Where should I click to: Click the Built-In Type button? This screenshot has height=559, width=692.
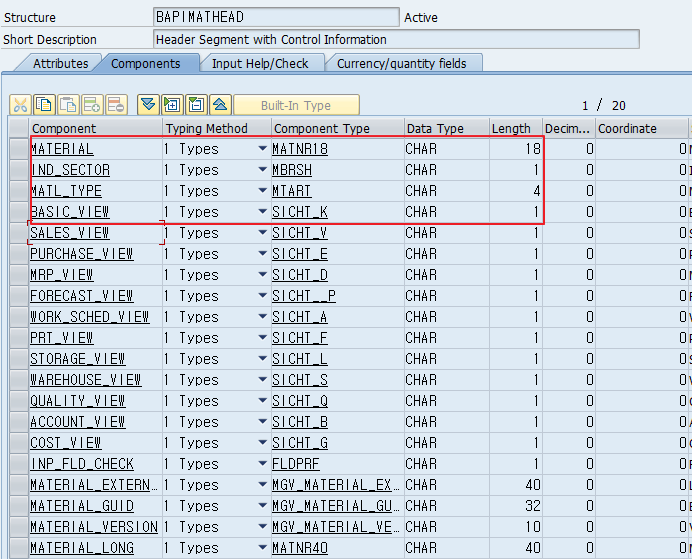coord(296,105)
